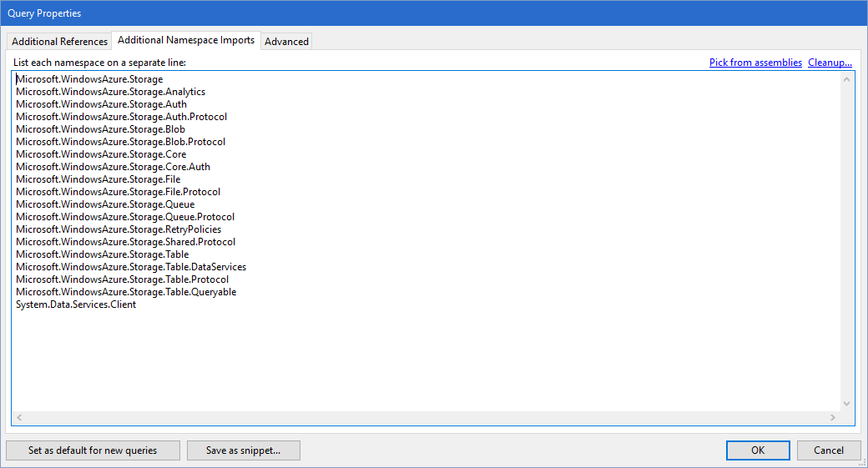
Task: Open the Cleanup... link
Action: [x=830, y=63]
